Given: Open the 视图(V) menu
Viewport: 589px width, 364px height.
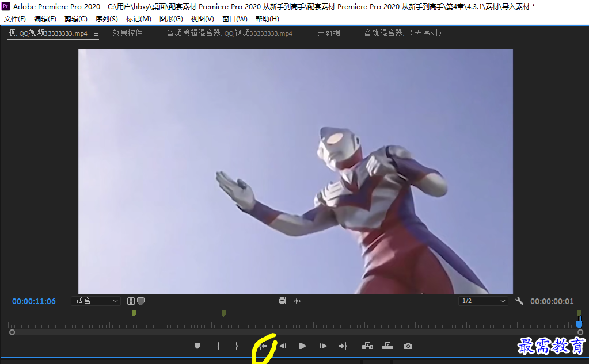Looking at the screenshot, I should coord(203,19).
